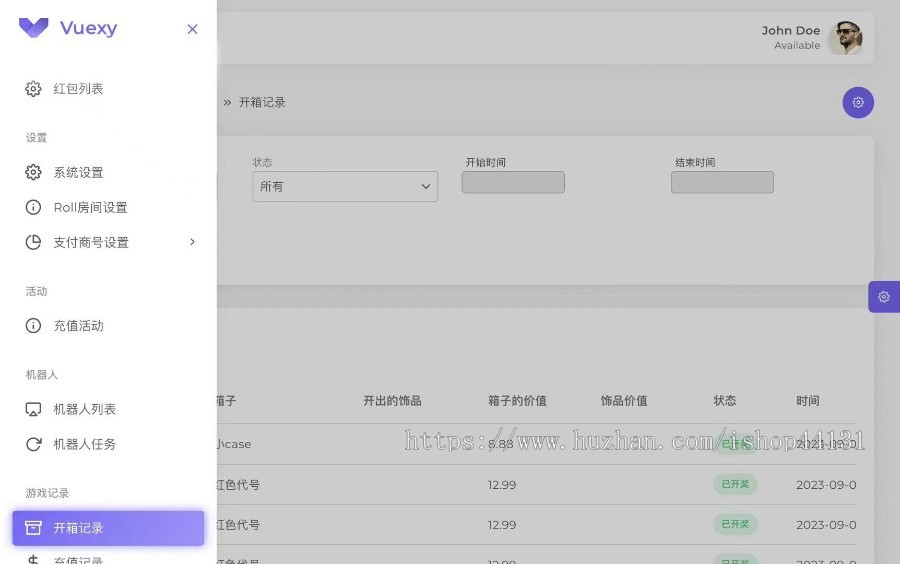The height and width of the screenshot is (564, 900).
Task: Click the round purple settings gear button
Action: tap(858, 103)
